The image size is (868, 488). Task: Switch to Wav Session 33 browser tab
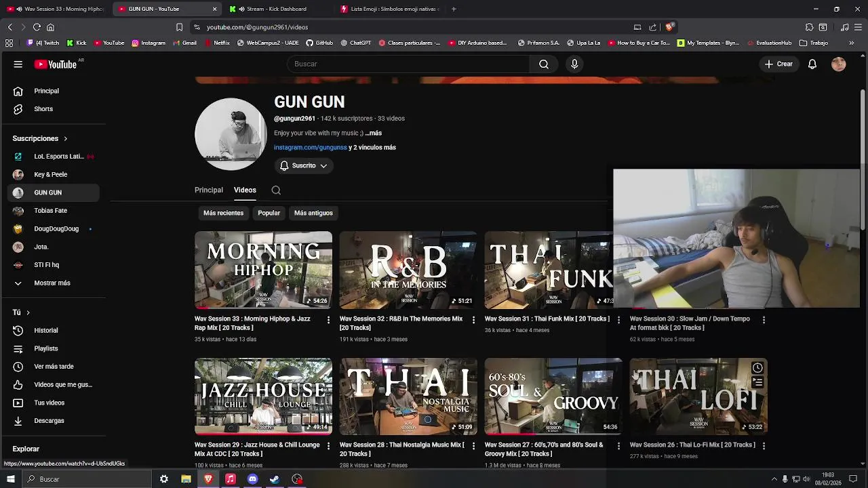click(x=56, y=9)
